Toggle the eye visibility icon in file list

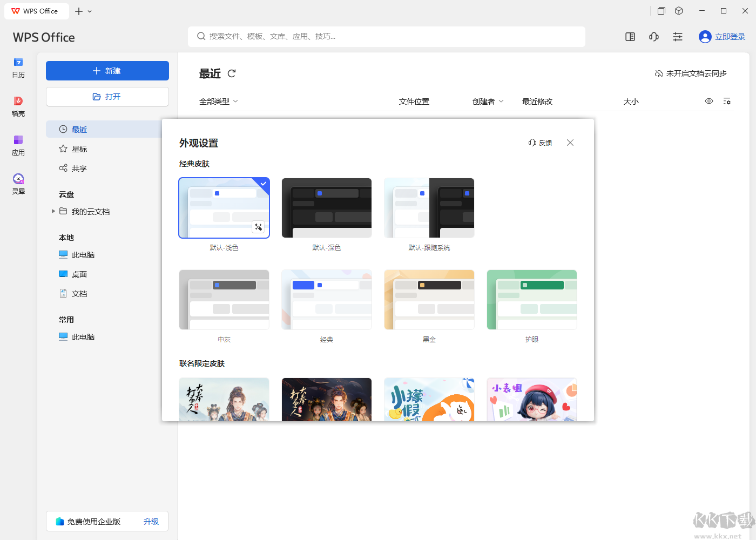(709, 102)
